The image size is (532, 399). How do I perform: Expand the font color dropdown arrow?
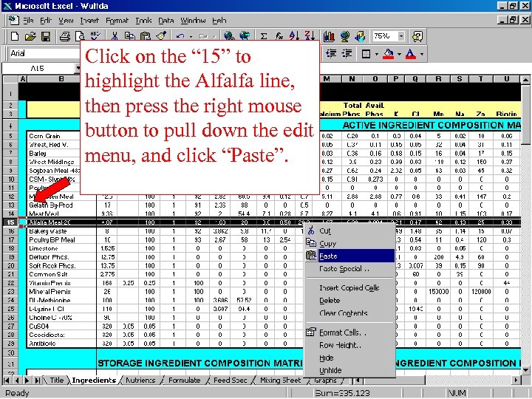[x=422, y=54]
